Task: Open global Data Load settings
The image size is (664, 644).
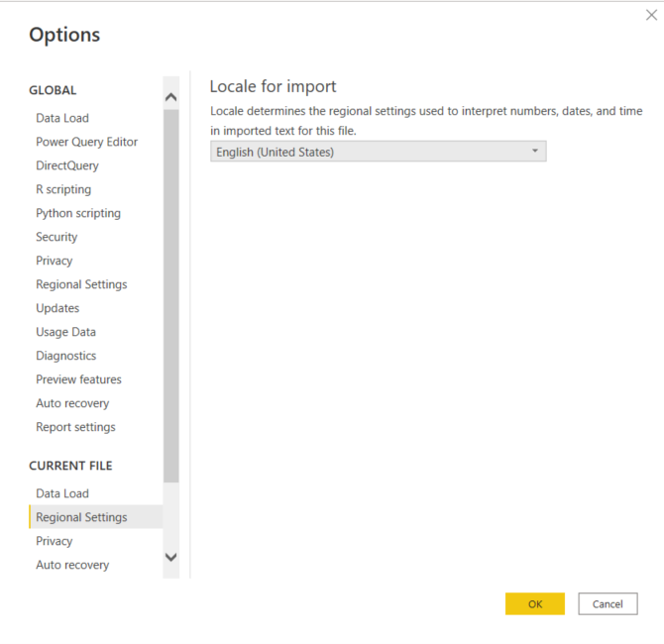Action: pyautogui.click(x=62, y=118)
